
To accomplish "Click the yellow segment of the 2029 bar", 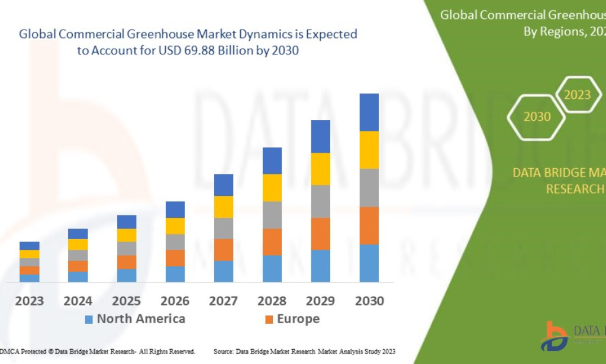I will click(x=321, y=169).
